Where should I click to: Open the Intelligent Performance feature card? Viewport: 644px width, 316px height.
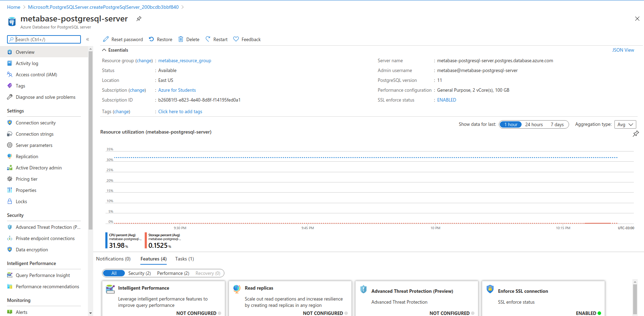[x=164, y=298]
